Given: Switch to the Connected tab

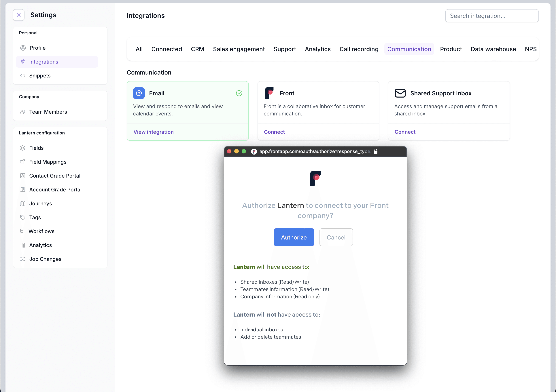Looking at the screenshot, I should pyautogui.click(x=167, y=49).
